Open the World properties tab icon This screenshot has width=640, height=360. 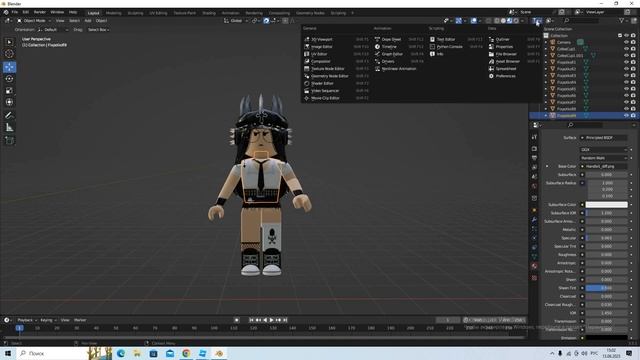tap(534, 186)
